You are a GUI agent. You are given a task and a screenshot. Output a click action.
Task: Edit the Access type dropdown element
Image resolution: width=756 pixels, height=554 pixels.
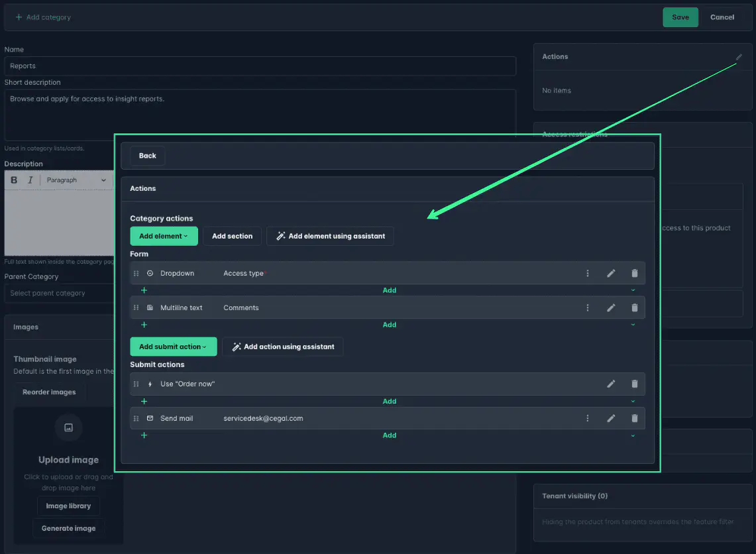point(611,272)
